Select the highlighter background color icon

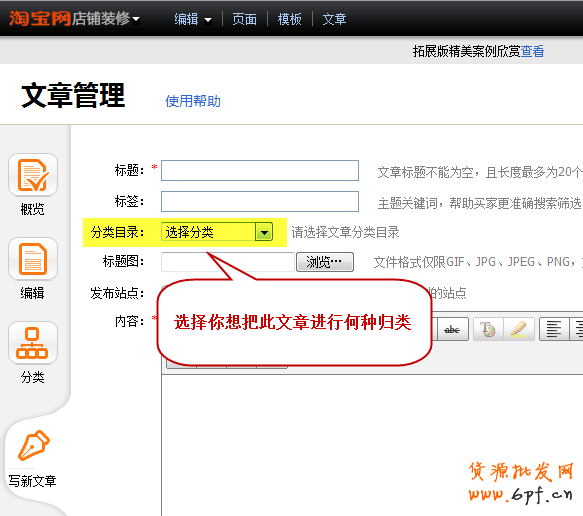[x=519, y=329]
